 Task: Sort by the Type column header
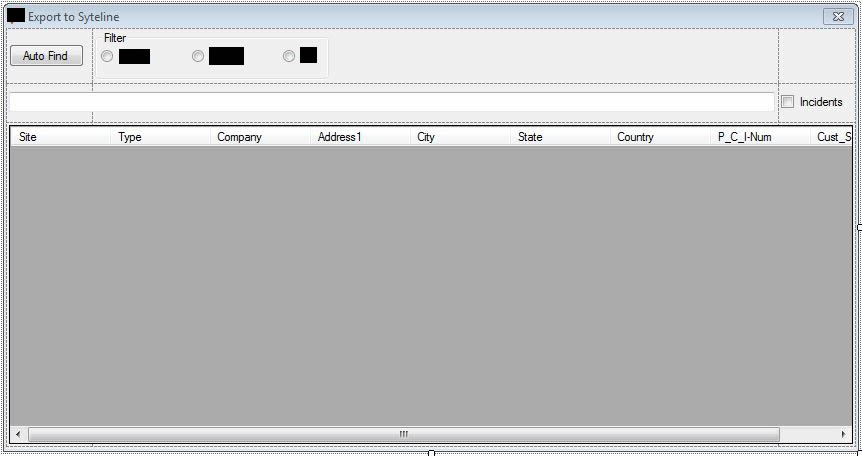[x=161, y=137]
